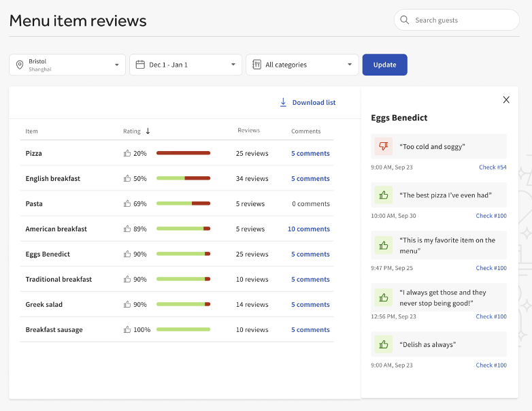Open the Dec 1 - Jan 1 date dropdown

[x=233, y=65]
